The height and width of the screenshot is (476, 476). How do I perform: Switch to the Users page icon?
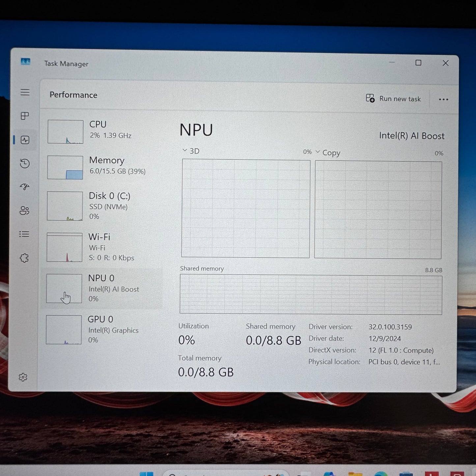tap(25, 210)
